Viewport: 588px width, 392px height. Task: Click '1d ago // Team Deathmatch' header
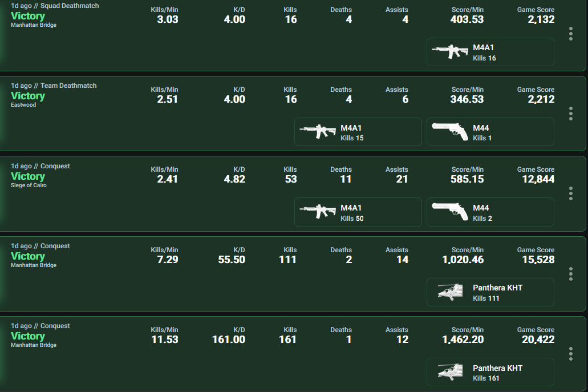pos(54,86)
